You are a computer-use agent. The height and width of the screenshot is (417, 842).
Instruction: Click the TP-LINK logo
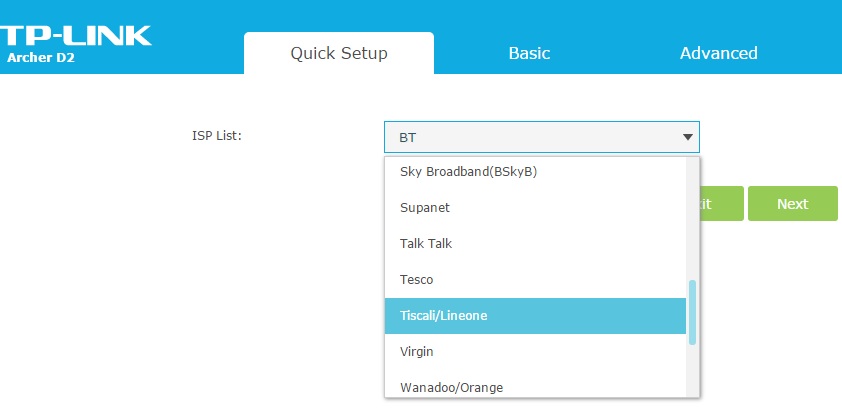[x=75, y=35]
